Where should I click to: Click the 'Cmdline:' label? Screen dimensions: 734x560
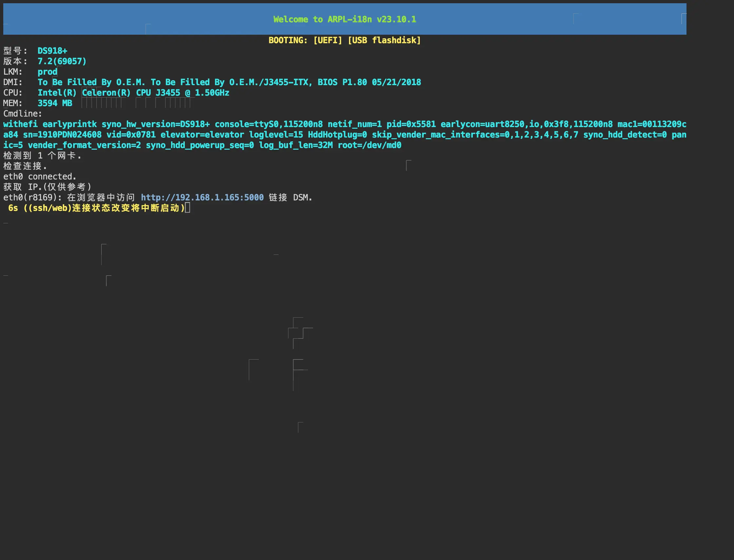[x=23, y=114]
